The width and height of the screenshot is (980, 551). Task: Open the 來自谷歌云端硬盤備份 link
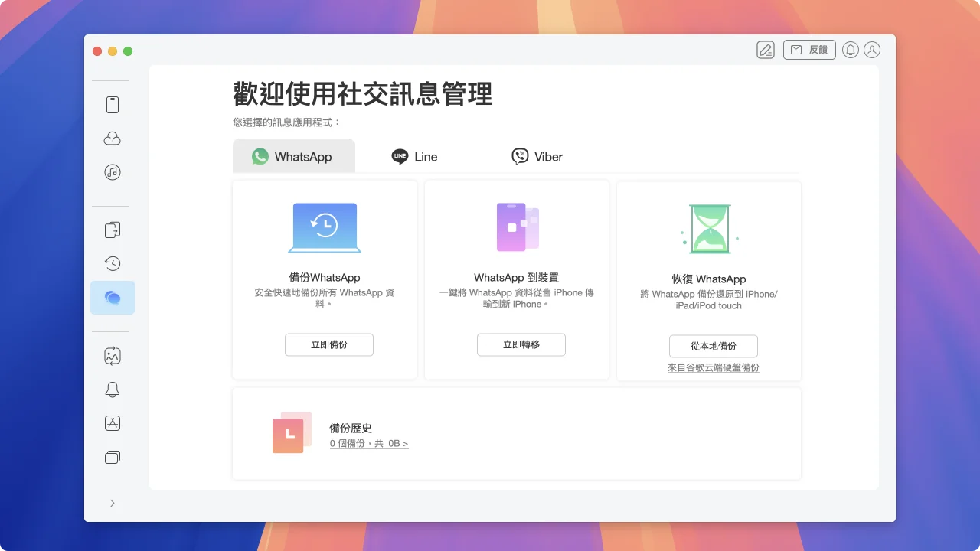click(x=714, y=368)
